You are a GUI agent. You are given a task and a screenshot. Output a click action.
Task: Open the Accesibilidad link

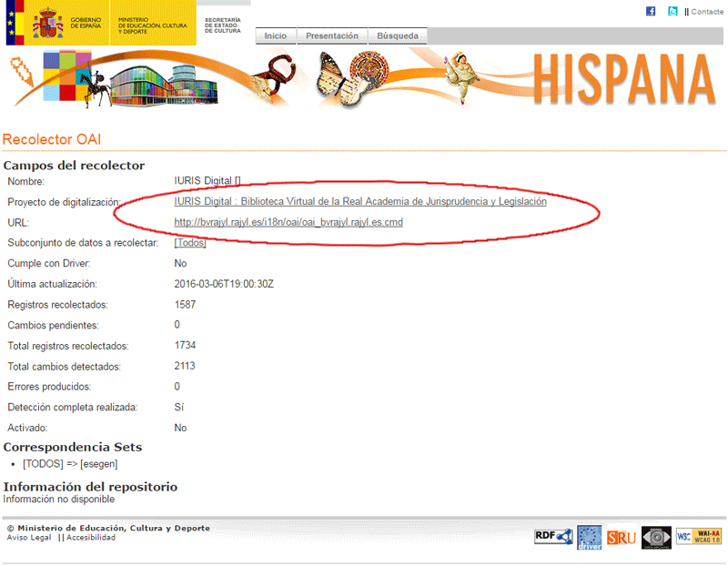click(x=90, y=537)
